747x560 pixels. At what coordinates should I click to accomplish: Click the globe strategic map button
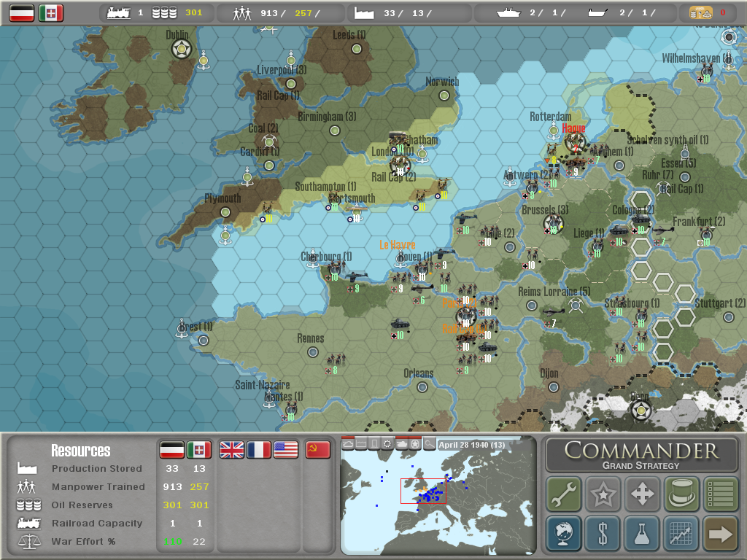click(564, 533)
